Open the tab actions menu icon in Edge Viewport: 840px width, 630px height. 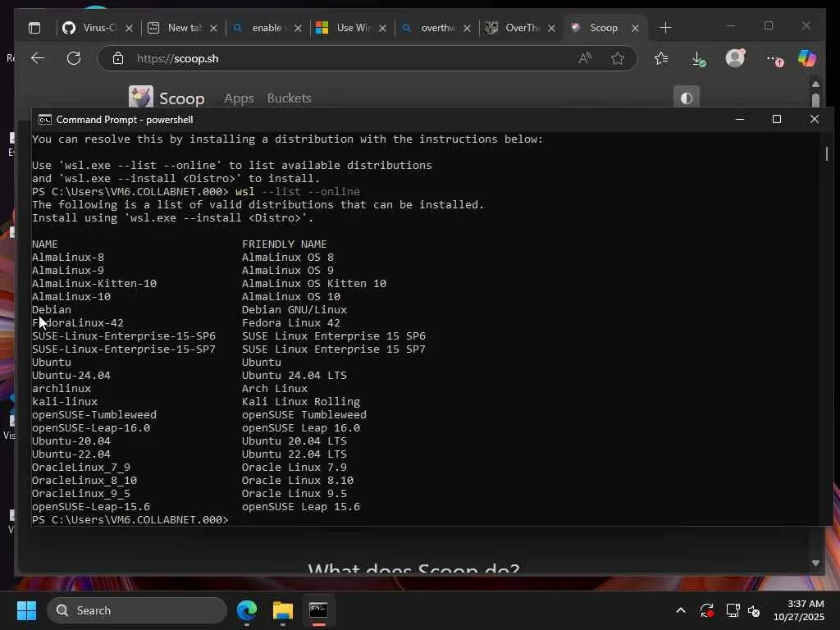(34, 28)
